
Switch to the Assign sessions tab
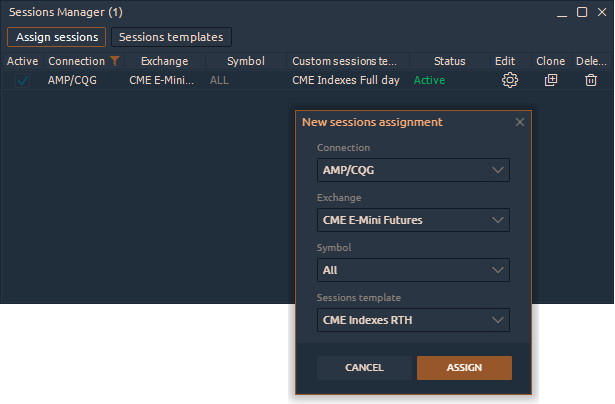click(x=57, y=37)
